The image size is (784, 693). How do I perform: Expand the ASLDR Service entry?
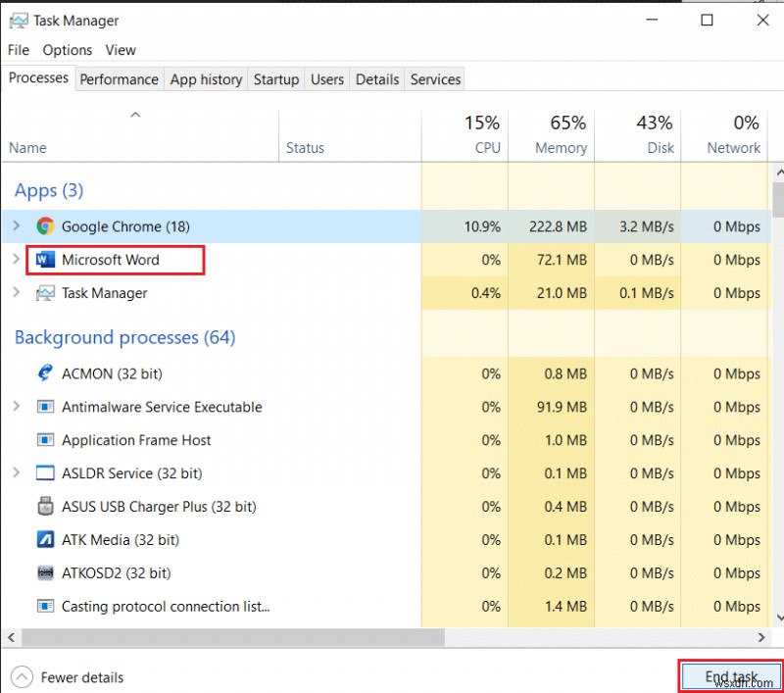(16, 473)
